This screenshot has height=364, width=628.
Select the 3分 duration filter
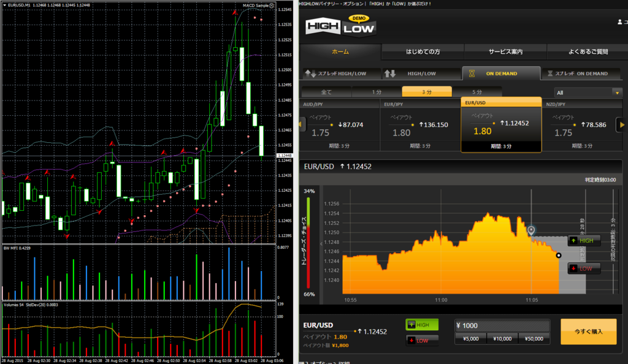[x=427, y=91]
